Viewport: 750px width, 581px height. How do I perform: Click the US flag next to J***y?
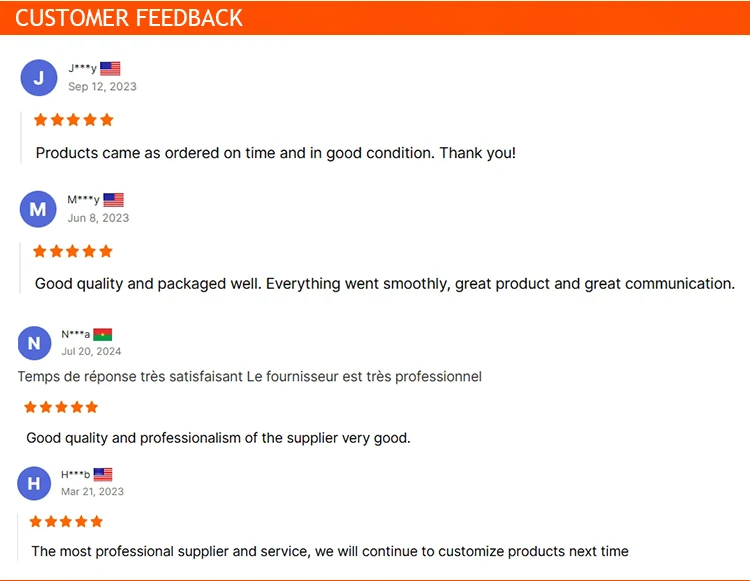[110, 69]
